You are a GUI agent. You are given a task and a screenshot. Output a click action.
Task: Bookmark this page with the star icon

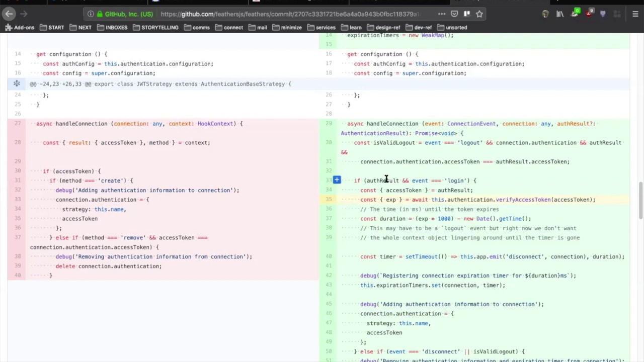[479, 14]
